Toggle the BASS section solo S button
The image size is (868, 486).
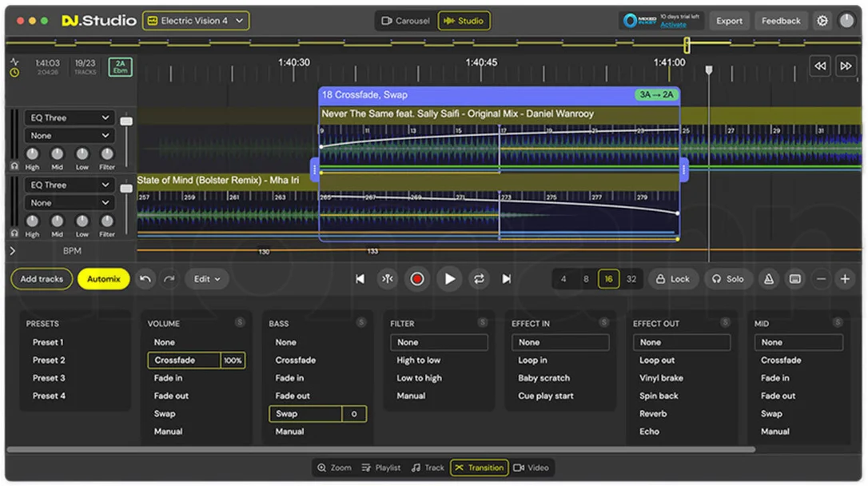(361, 323)
